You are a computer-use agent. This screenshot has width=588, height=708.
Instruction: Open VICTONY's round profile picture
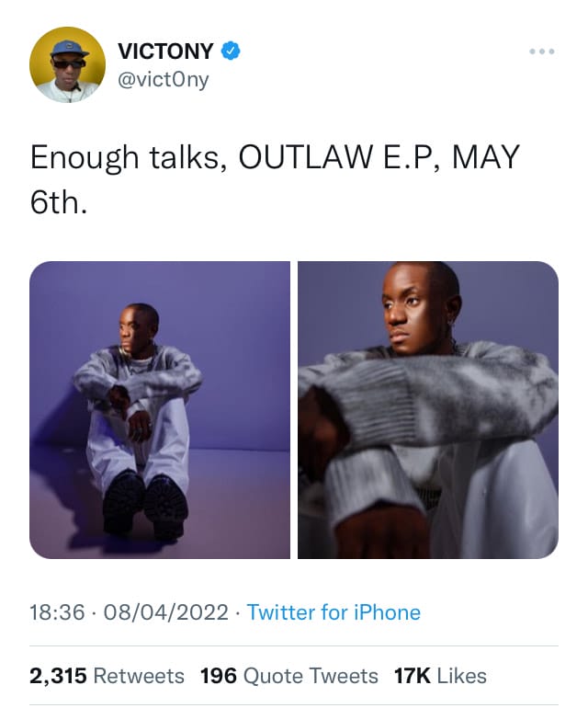coord(68,64)
